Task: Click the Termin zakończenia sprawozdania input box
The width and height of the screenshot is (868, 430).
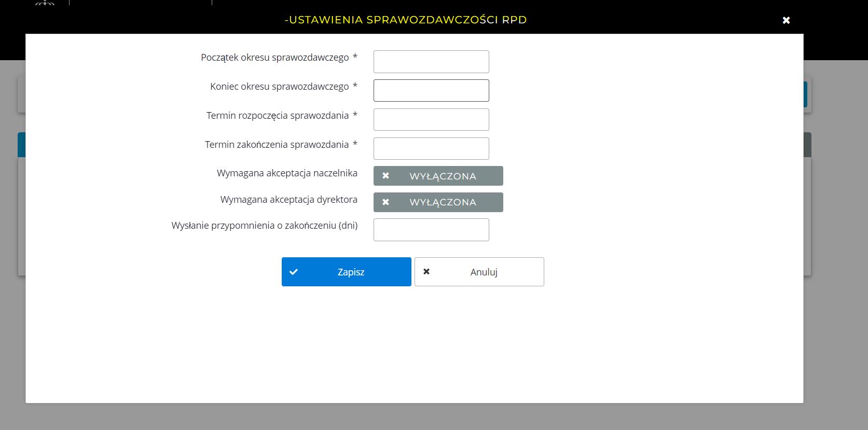Action: pos(431,149)
